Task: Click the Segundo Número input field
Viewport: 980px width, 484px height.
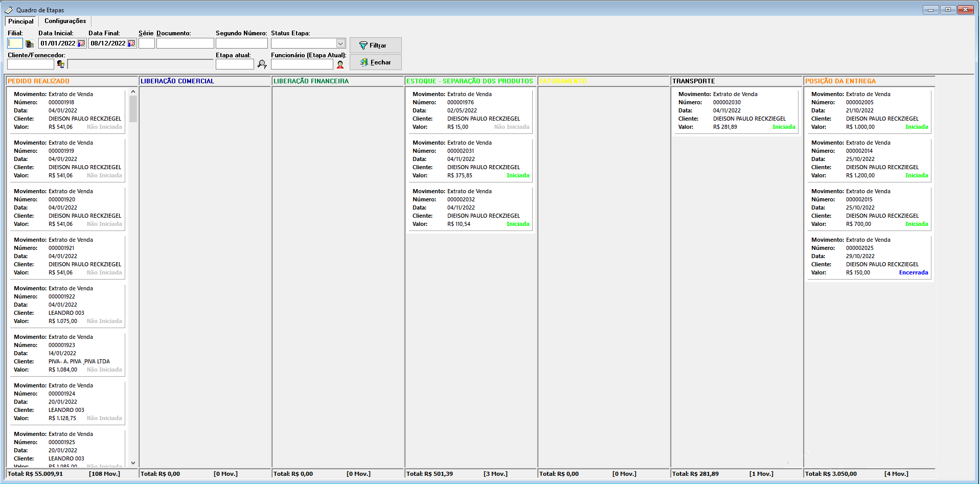Action: point(241,43)
